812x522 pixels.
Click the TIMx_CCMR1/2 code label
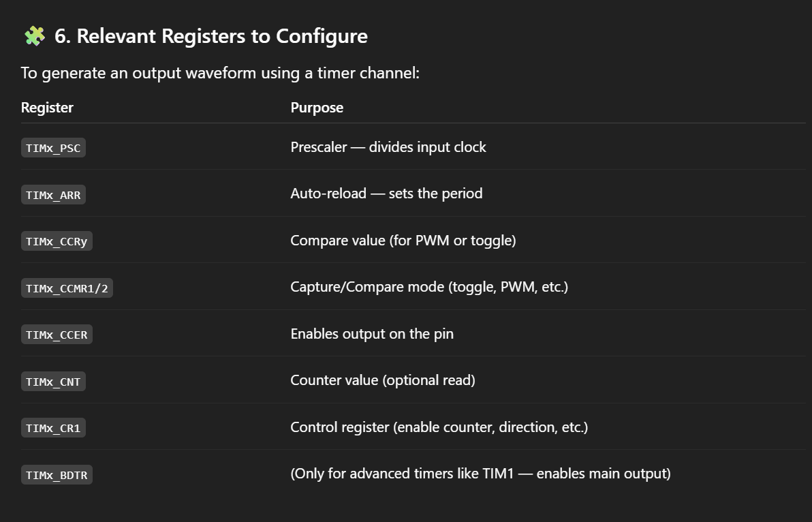(x=67, y=288)
